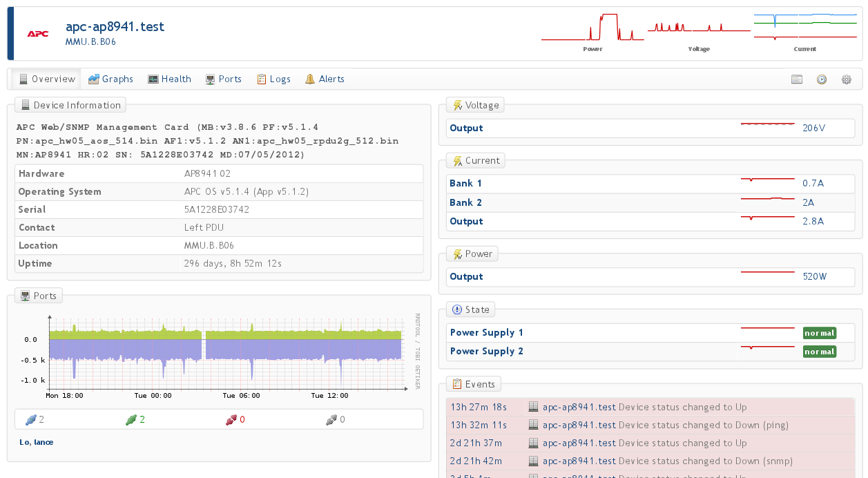The width and height of the screenshot is (868, 478).
Task: Open device link in 13h 32m 11s event
Action: click(579, 425)
